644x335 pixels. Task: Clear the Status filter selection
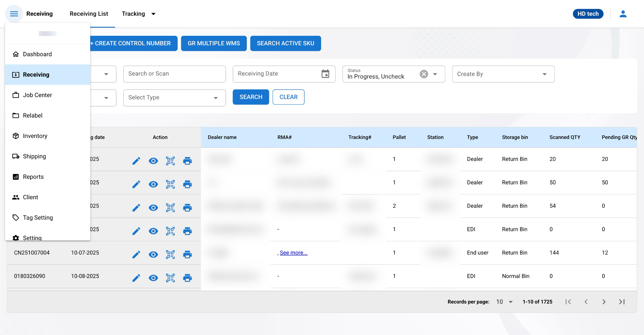pyautogui.click(x=424, y=74)
